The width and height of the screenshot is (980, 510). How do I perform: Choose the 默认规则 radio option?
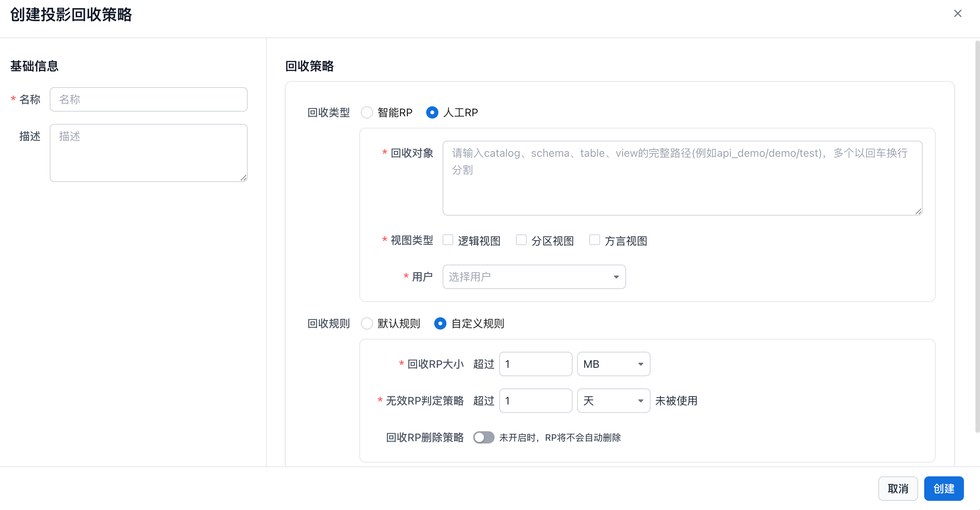pyautogui.click(x=367, y=323)
